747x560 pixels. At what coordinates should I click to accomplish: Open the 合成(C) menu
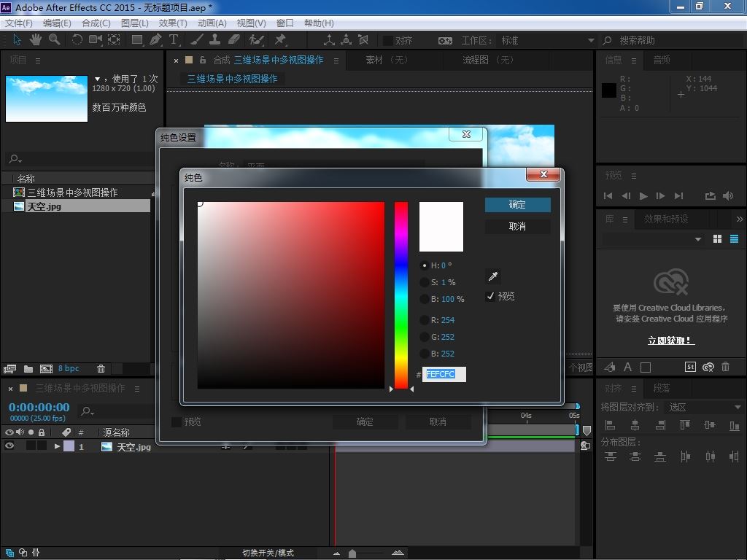click(96, 23)
